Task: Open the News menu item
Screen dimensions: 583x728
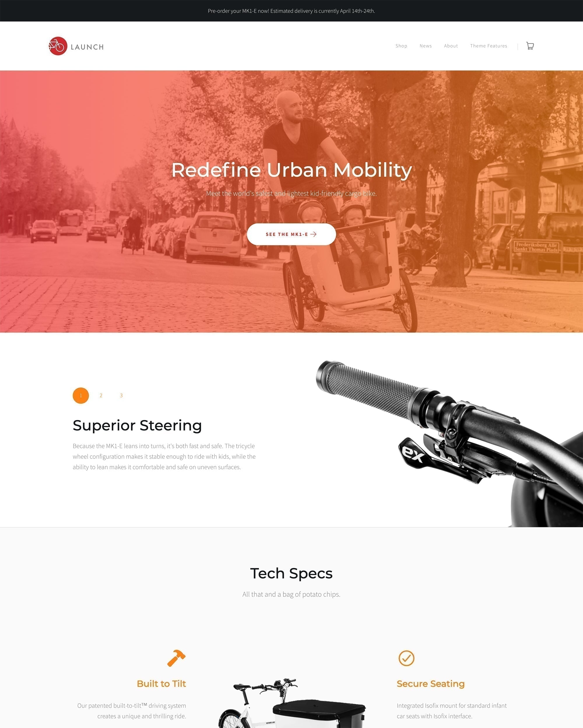Action: 425,46
